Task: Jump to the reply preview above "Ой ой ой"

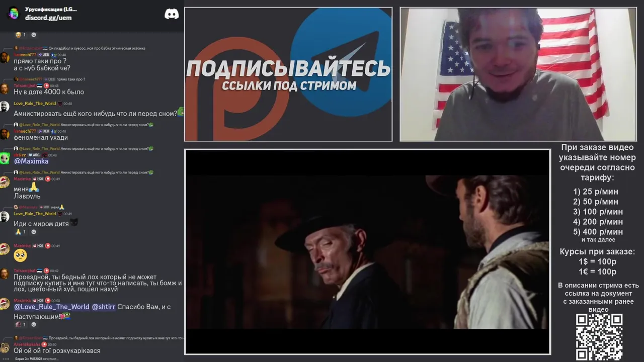Action: (98, 338)
